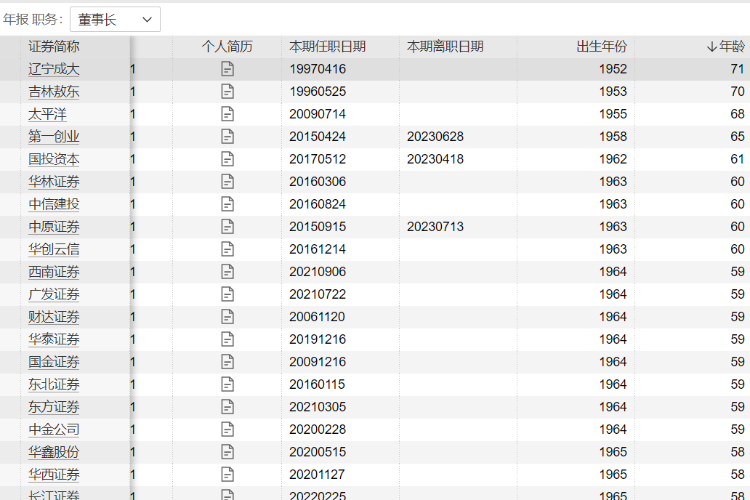Viewport: 750px width, 500px height.
Task: Open the 第一创业 security link
Action: point(54,136)
